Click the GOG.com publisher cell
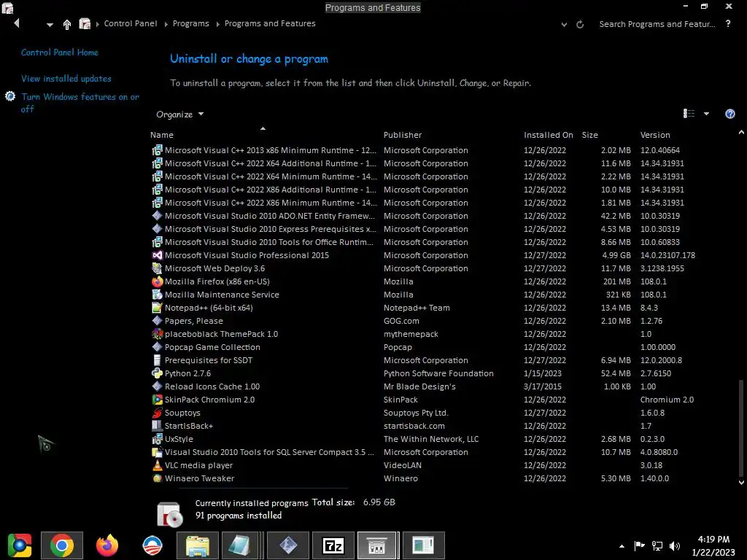Screen dimensions: 747x560 [401, 321]
